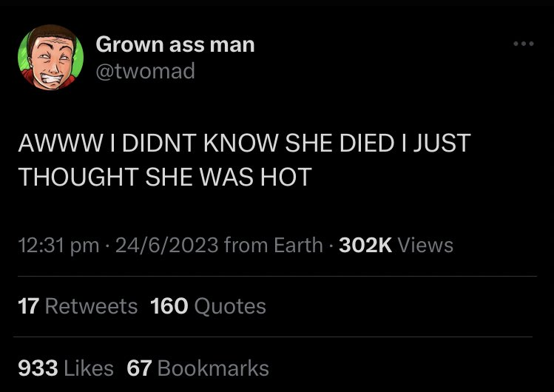The height and width of the screenshot is (392, 554).
Task: Click the second line 'THOUGHT SHE WAS HOT'
Action: click(x=165, y=177)
